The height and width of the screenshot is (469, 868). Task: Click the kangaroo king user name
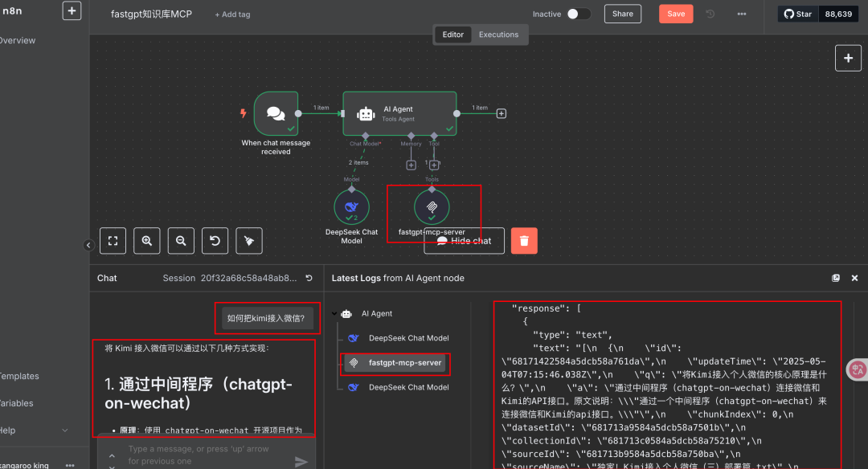point(24,465)
